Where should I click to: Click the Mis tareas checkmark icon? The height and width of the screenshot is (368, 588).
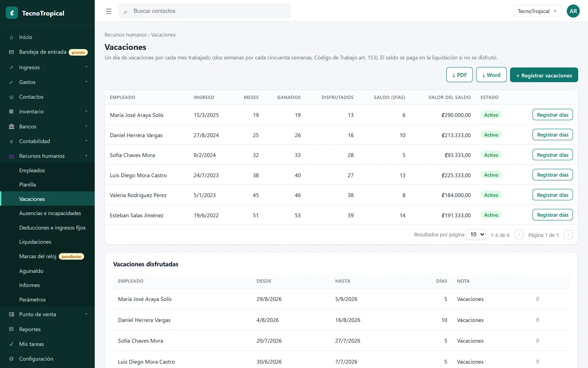pos(11,344)
